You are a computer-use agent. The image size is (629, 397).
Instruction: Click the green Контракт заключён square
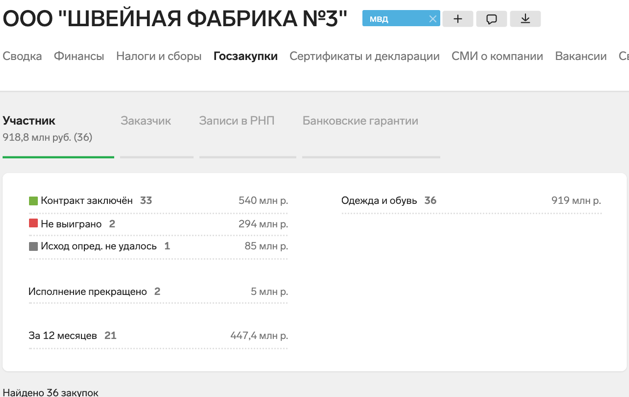[33, 201]
